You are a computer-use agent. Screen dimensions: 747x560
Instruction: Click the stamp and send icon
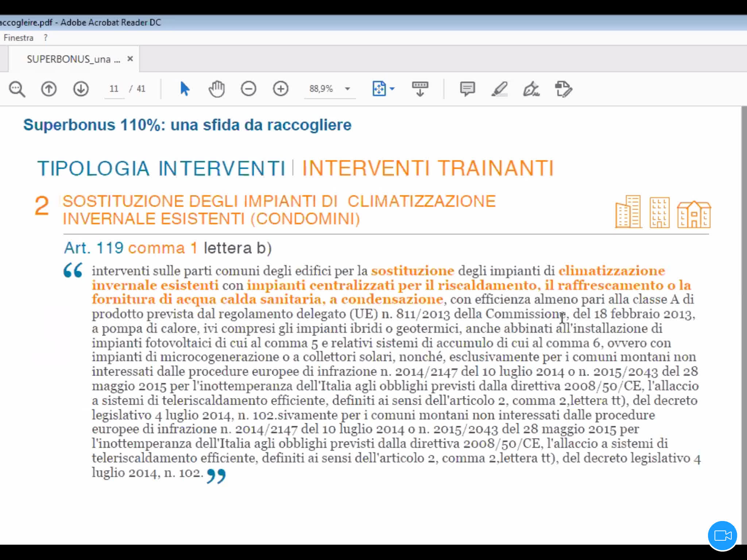[x=564, y=89]
